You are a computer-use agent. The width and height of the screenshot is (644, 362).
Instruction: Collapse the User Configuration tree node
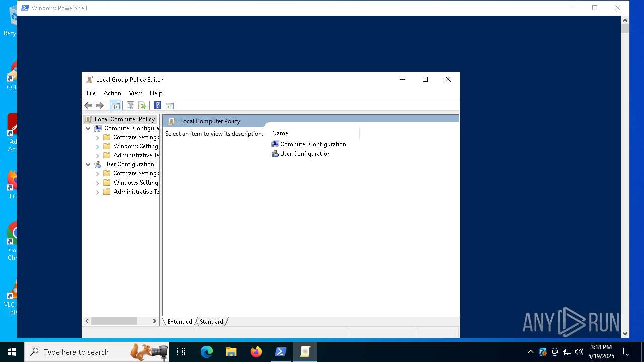tap(88, 164)
